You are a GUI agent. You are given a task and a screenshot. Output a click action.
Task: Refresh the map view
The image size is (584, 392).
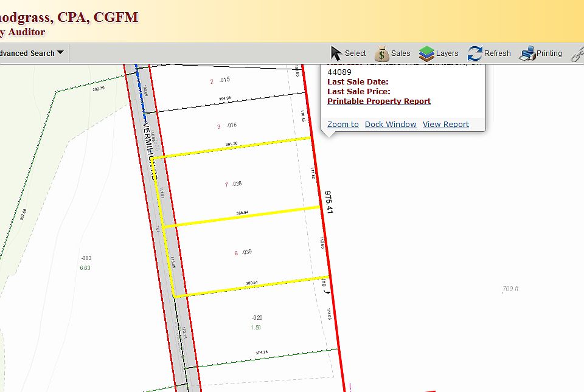click(x=489, y=53)
